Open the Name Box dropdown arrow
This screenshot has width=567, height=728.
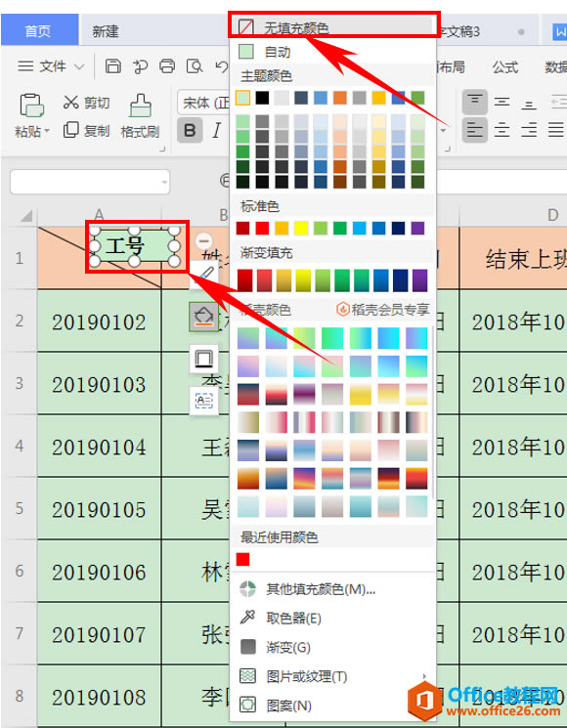[164, 183]
